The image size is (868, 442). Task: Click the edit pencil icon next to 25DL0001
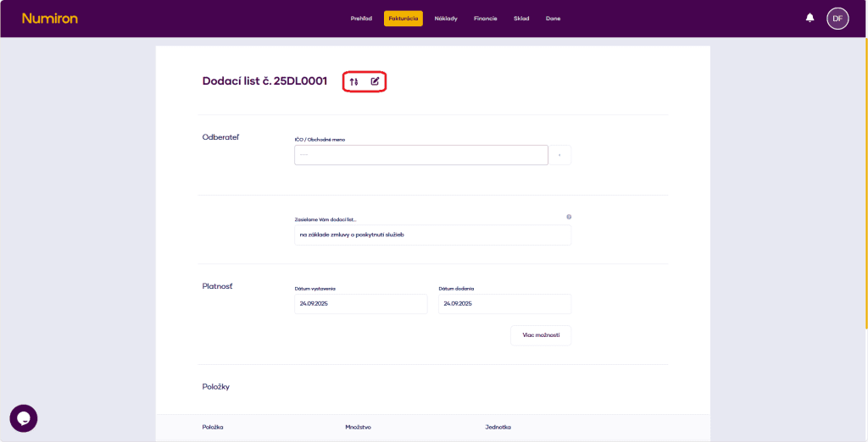click(376, 81)
